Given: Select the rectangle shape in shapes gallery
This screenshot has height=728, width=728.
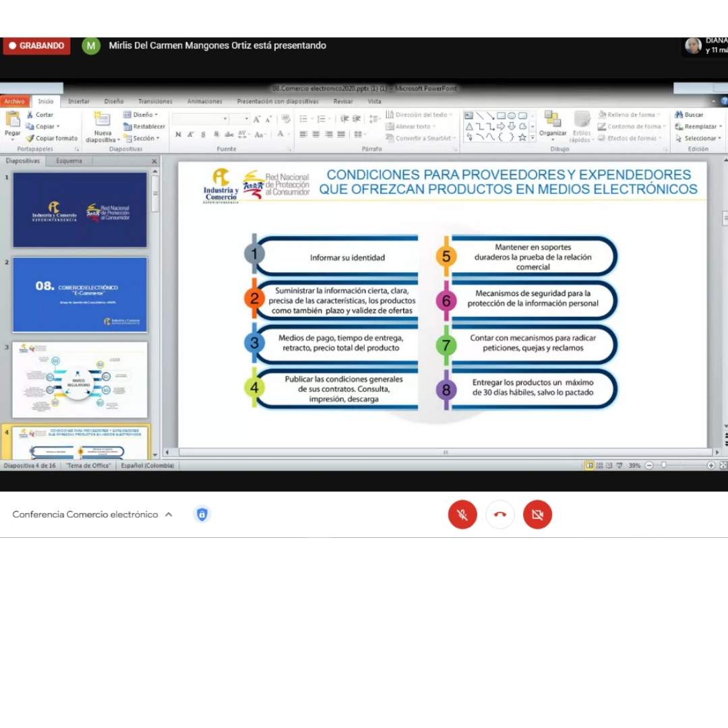Looking at the screenshot, I should [x=501, y=116].
